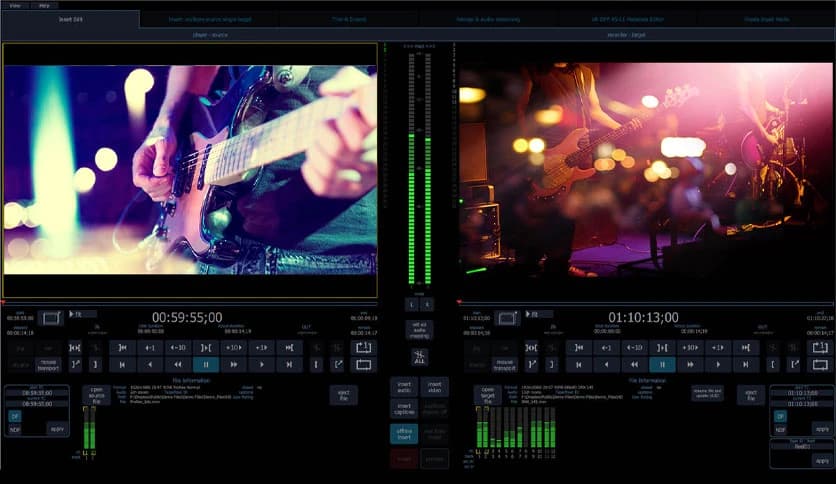This screenshot has height=484, width=836.
Task: Jump to start of player clip
Action: [123, 365]
